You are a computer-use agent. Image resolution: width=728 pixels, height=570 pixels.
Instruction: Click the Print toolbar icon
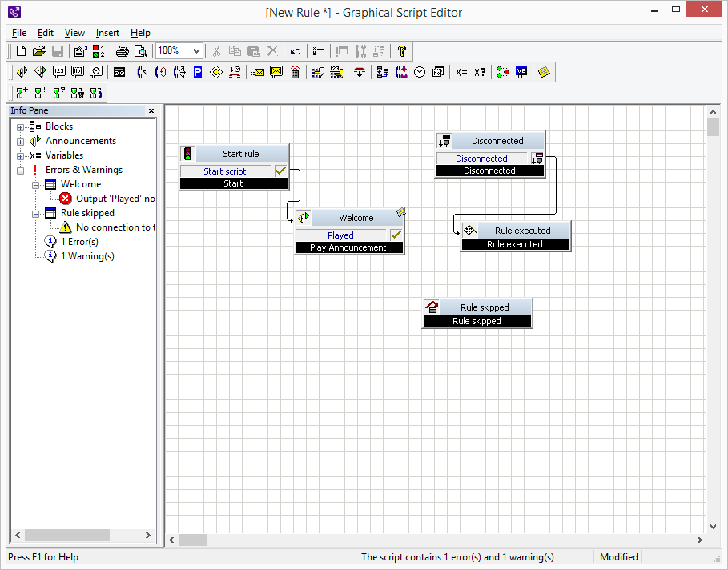tap(122, 51)
